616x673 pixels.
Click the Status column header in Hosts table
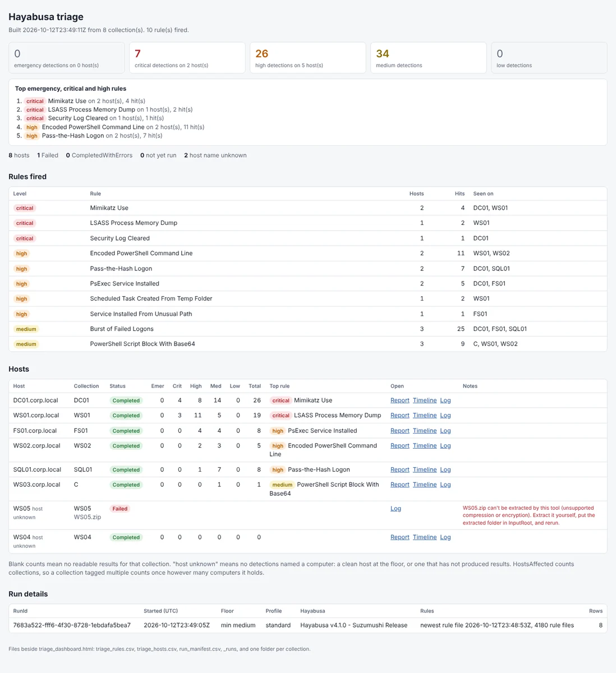coord(117,386)
